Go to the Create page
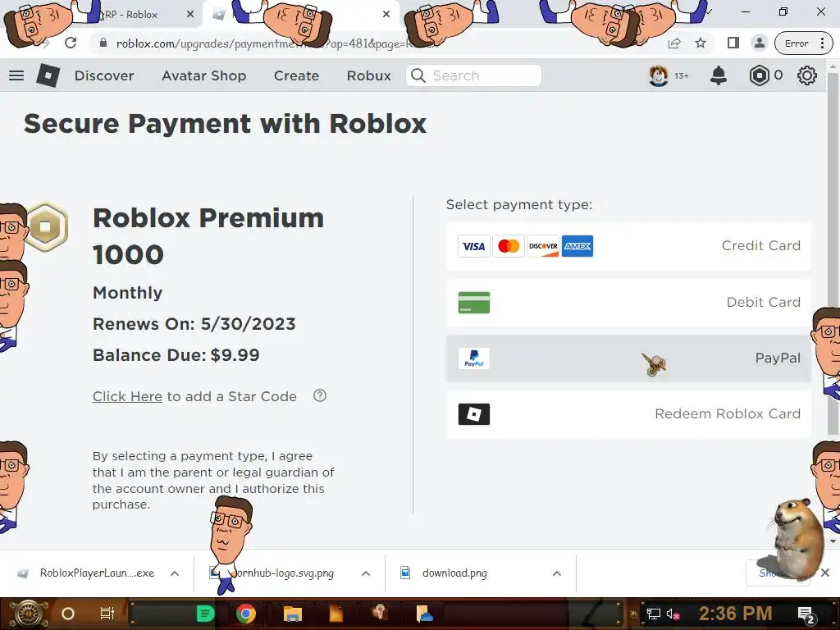Viewport: 840px width, 630px height. point(296,76)
